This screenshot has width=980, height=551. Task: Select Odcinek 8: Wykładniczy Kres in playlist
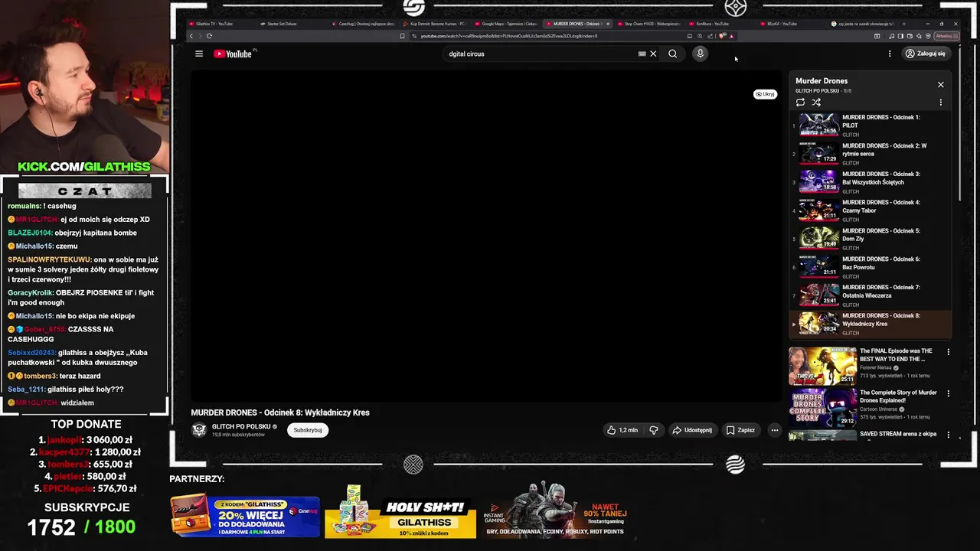[871, 323]
